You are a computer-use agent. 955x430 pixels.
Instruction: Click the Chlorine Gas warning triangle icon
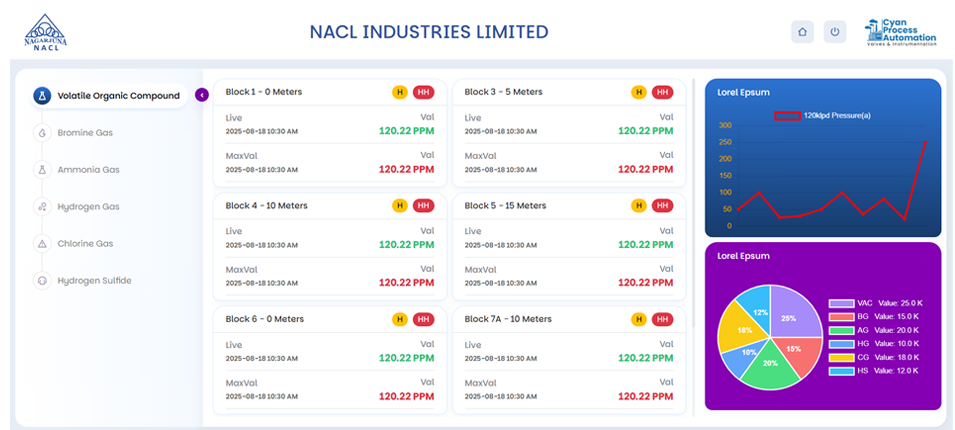42,243
